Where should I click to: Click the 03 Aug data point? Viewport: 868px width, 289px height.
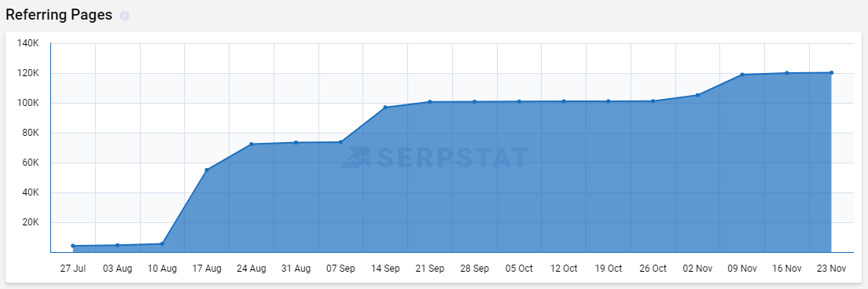point(117,245)
